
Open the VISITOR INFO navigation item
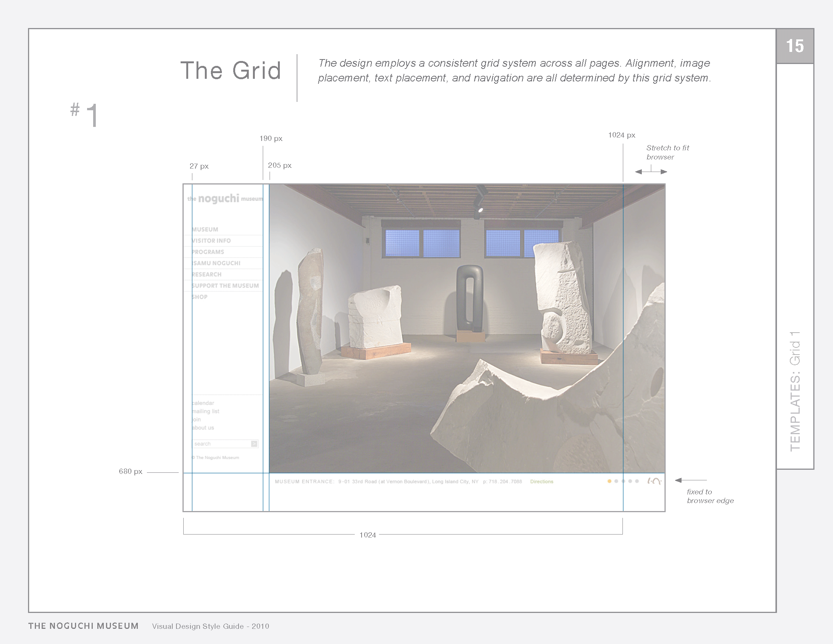coord(211,241)
